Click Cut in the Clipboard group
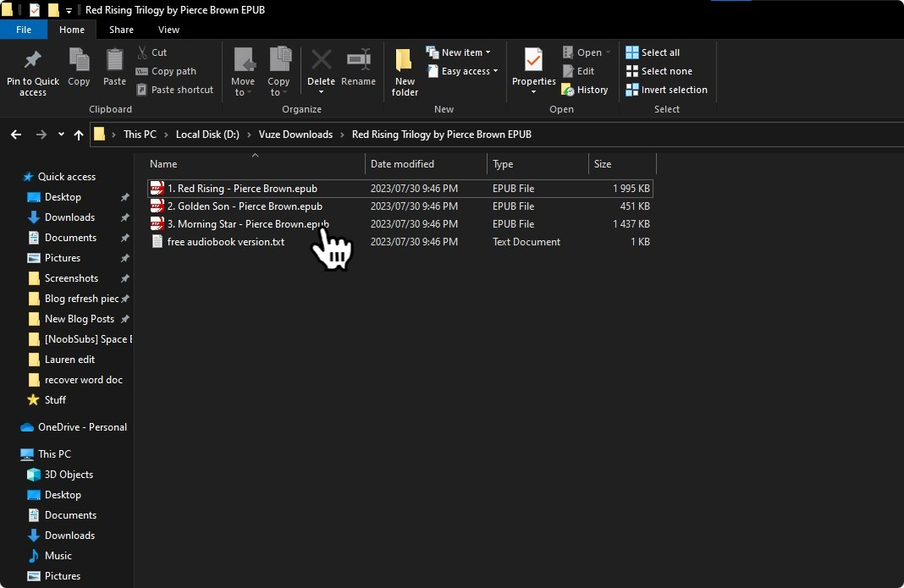The width and height of the screenshot is (904, 588). (152, 52)
